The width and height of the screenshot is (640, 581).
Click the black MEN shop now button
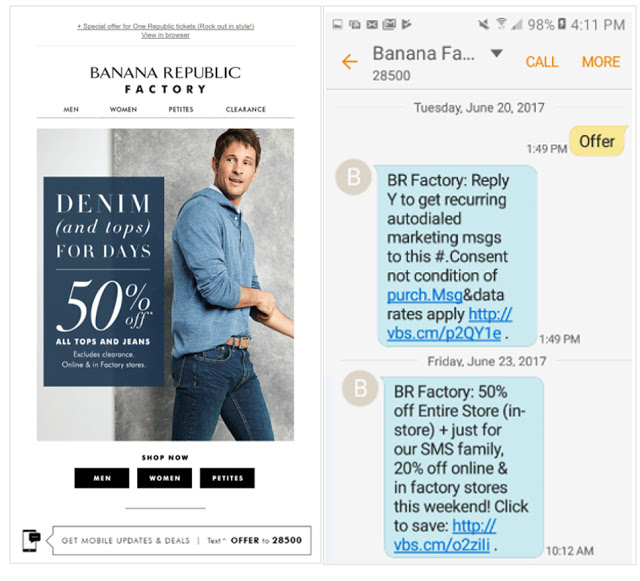click(102, 478)
